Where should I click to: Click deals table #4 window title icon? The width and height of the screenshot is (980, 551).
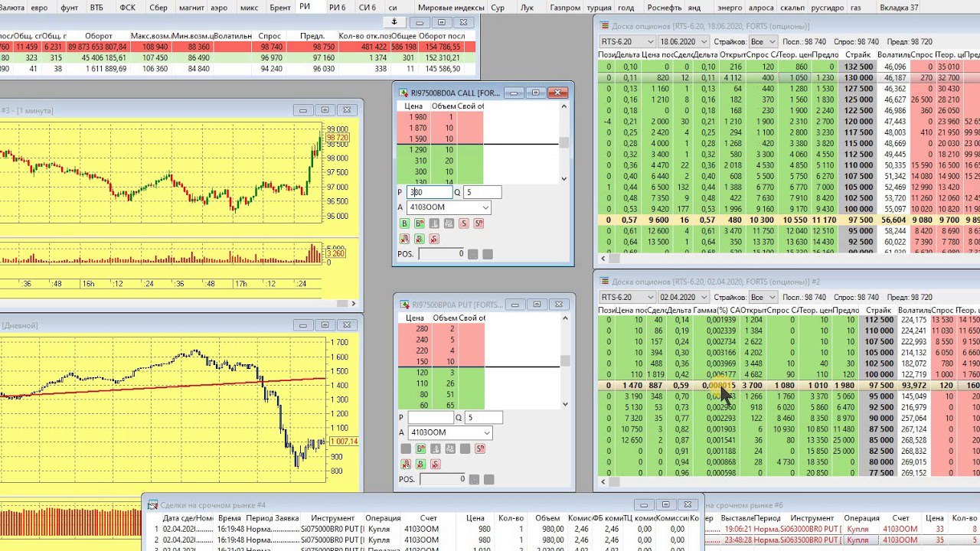153,505
